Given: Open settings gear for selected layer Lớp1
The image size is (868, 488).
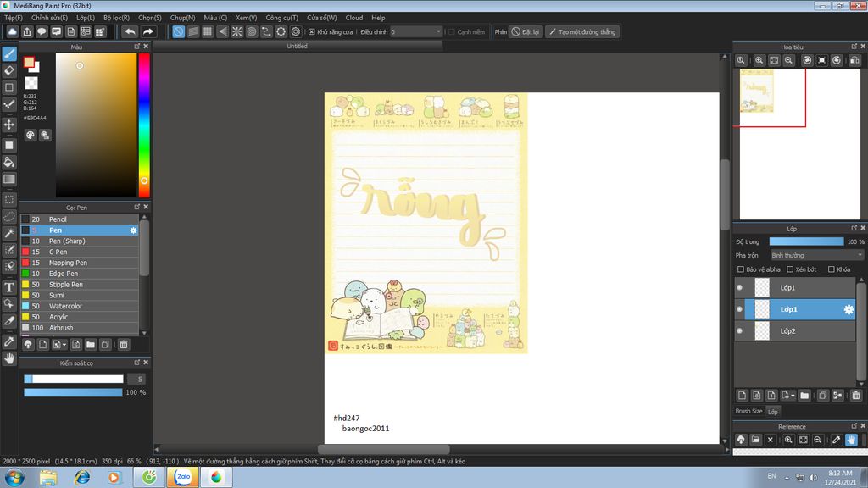Looking at the screenshot, I should [x=848, y=309].
